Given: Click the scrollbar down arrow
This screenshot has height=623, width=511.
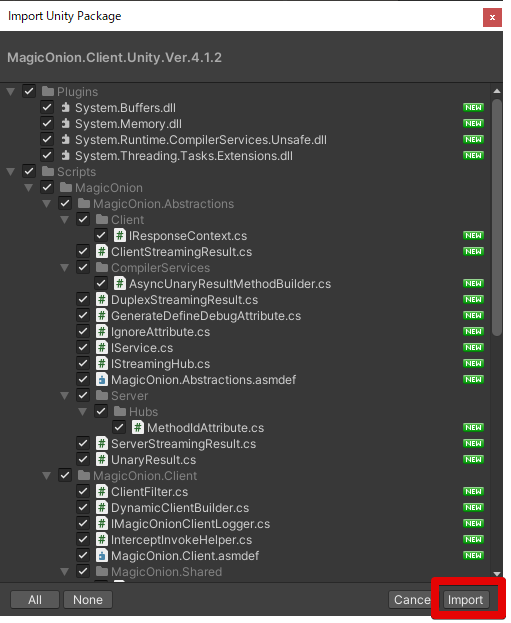Looking at the screenshot, I should pos(497,574).
